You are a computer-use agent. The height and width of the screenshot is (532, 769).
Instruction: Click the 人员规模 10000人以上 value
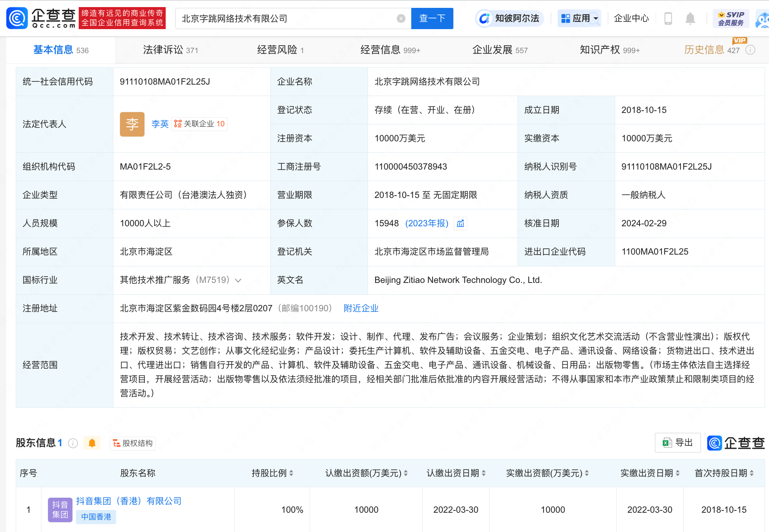(145, 224)
